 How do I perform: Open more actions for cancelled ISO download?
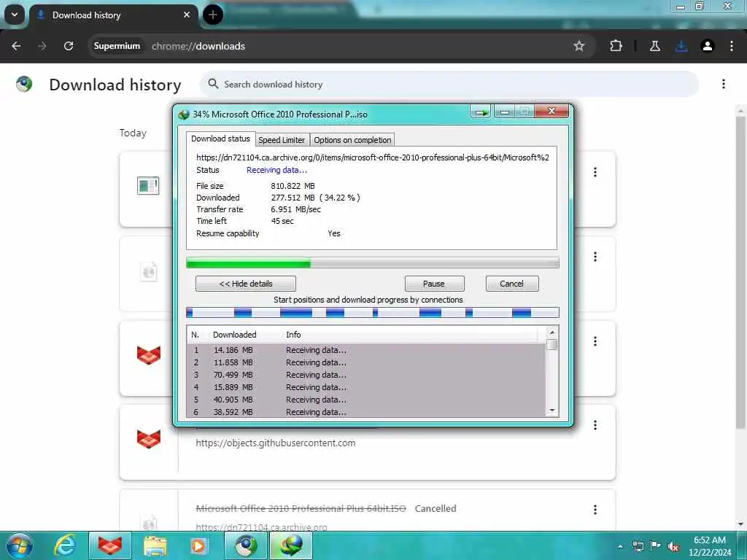[x=595, y=510]
